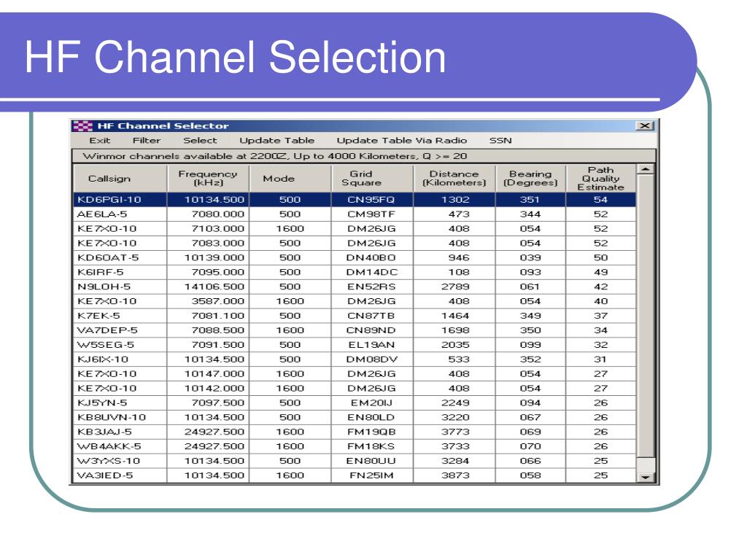Open the Select menu

pos(200,141)
